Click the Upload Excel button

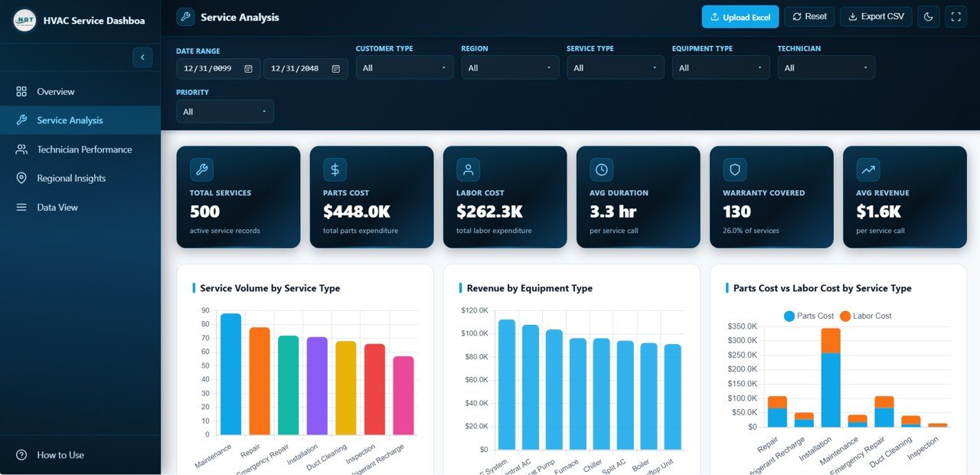(x=740, y=17)
